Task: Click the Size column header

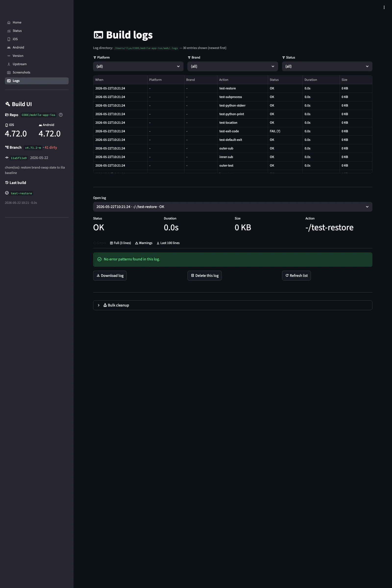Action: pos(356,80)
